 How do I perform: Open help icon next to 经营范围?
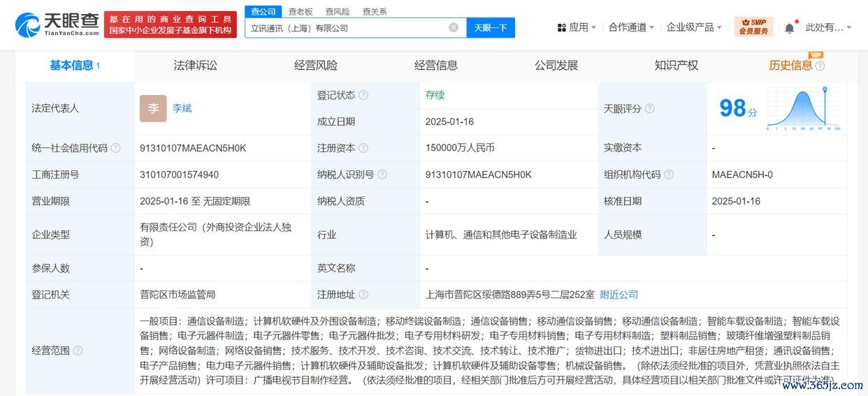(78, 351)
